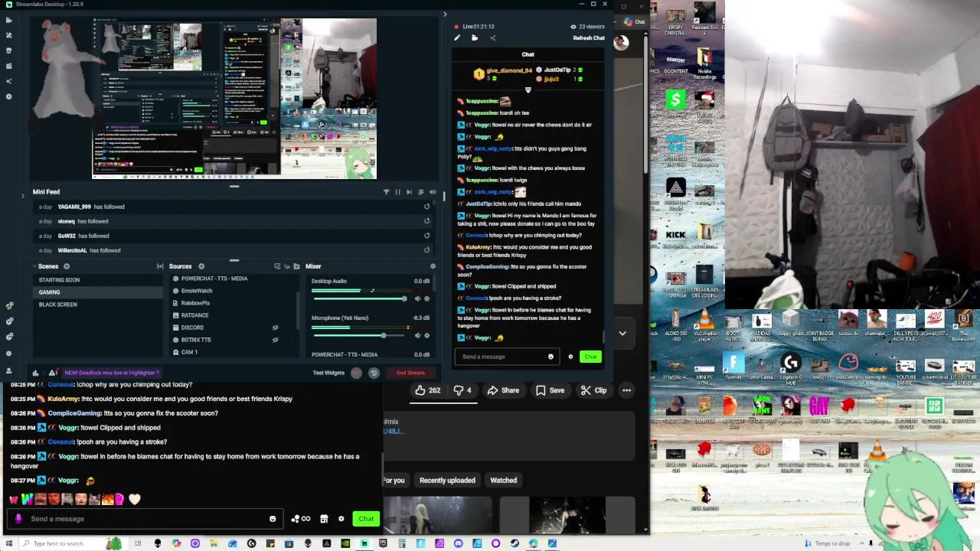Open the shop icon in lower chat
Screen dimensions: 980x551
(324, 519)
